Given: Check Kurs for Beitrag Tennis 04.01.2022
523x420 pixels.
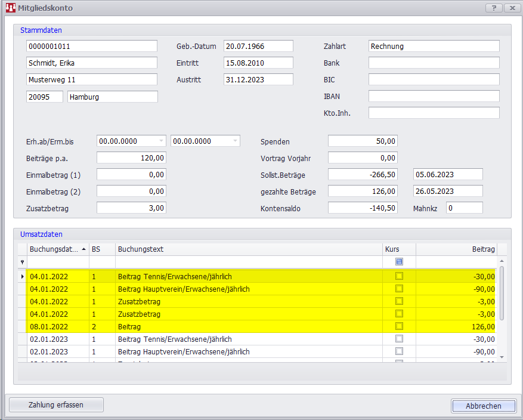Looking at the screenshot, I should [x=399, y=276].
